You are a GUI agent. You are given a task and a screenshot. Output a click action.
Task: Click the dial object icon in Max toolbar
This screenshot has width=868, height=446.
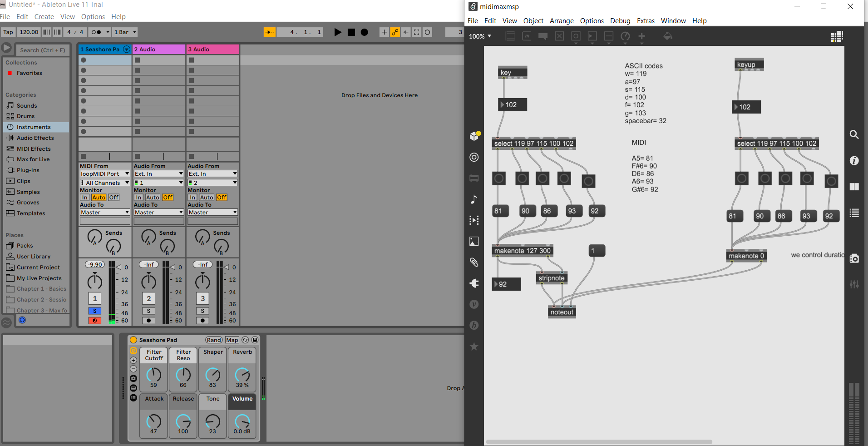point(625,36)
